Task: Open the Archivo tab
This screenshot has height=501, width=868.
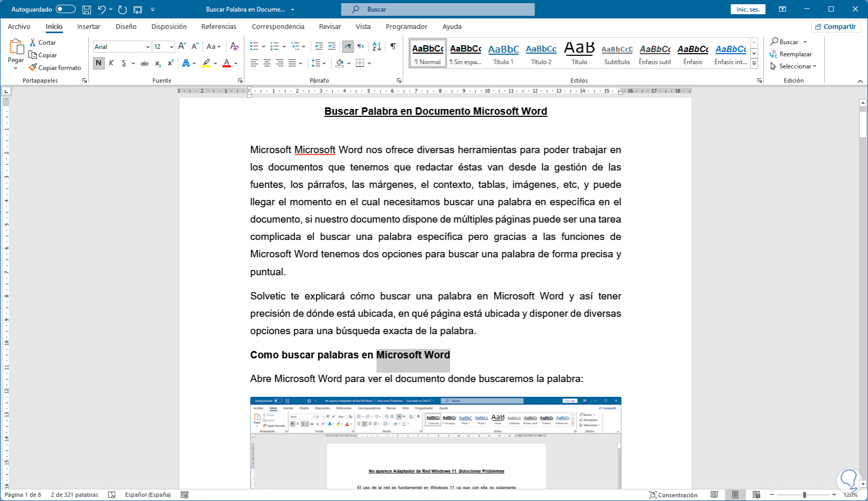Action: point(19,26)
